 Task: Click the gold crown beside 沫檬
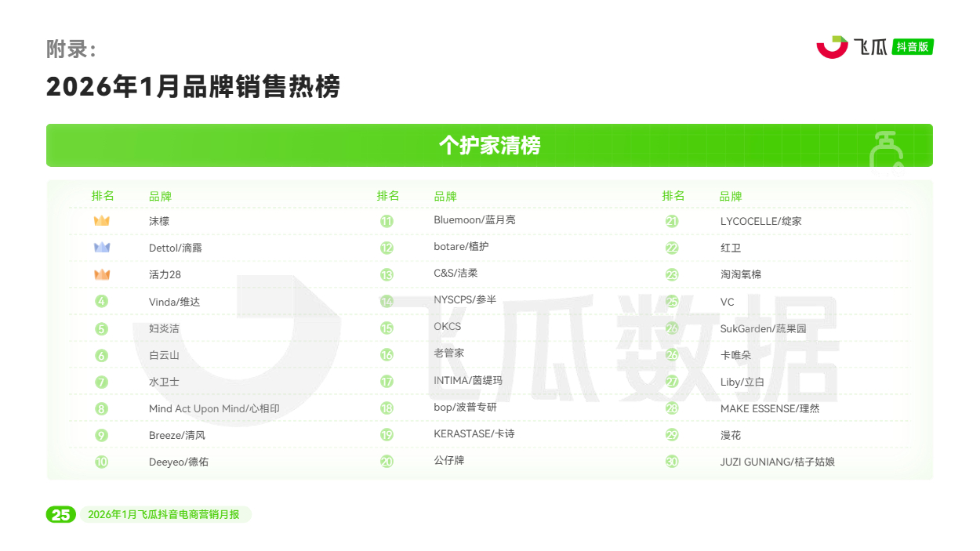click(x=102, y=221)
